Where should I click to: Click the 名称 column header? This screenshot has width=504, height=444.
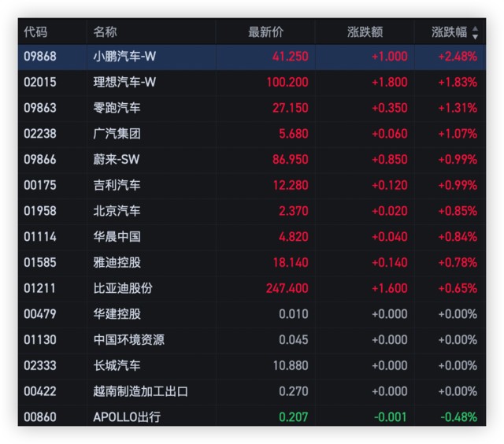click(x=105, y=32)
